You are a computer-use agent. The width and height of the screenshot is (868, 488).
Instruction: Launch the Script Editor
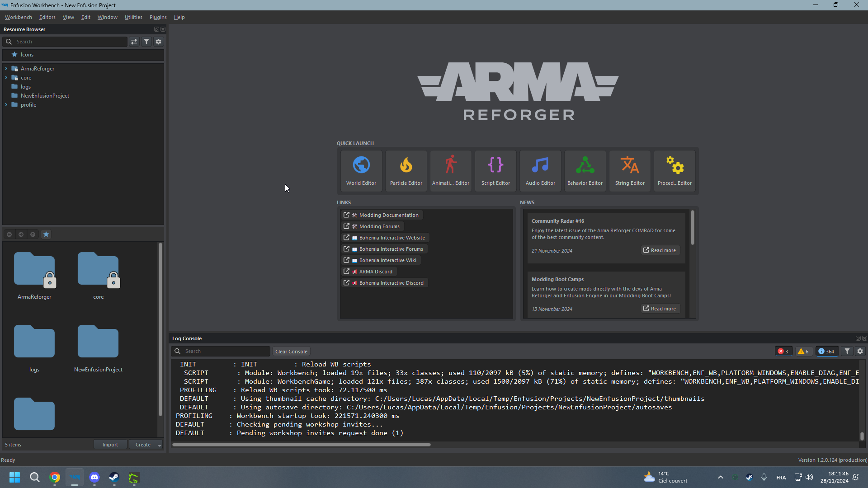click(495, 171)
